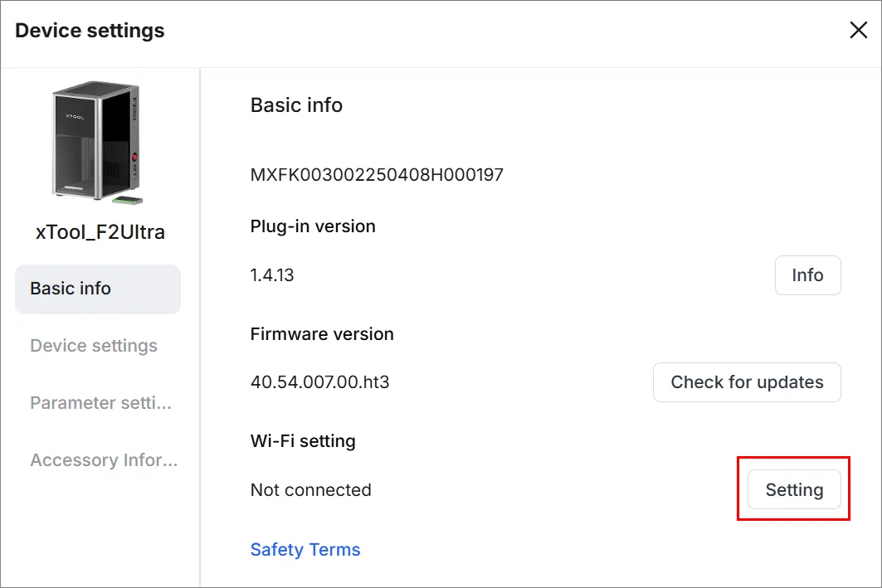Click the Info button beside plug-in version

click(x=808, y=275)
